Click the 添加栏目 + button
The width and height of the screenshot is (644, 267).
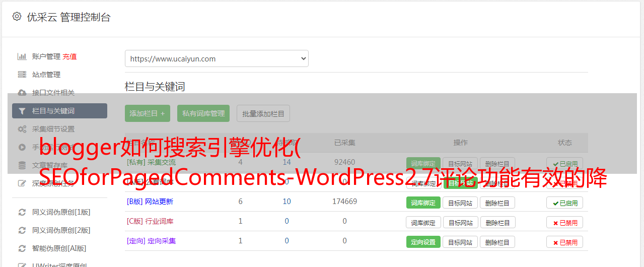[x=148, y=113]
